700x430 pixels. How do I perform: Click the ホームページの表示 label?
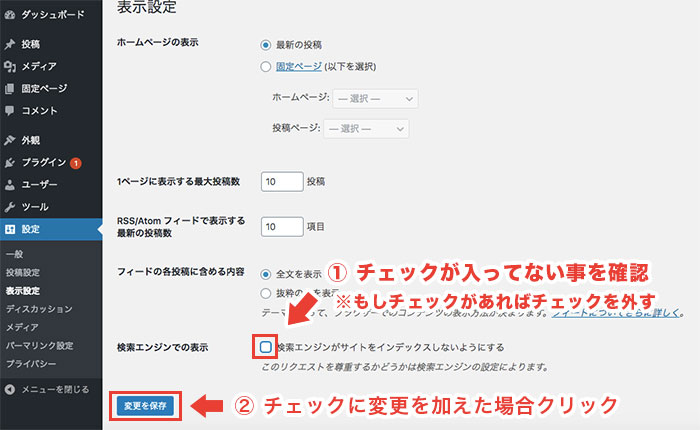coord(158,42)
